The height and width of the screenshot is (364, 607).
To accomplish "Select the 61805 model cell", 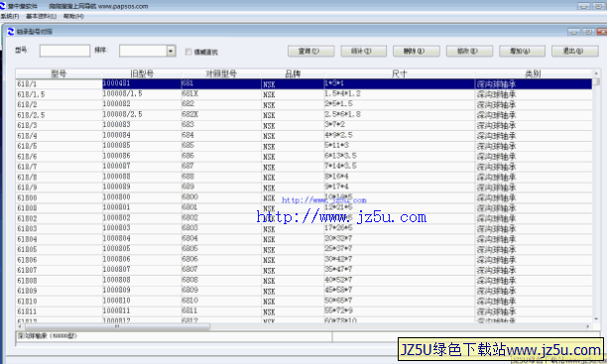I will coord(59,249).
